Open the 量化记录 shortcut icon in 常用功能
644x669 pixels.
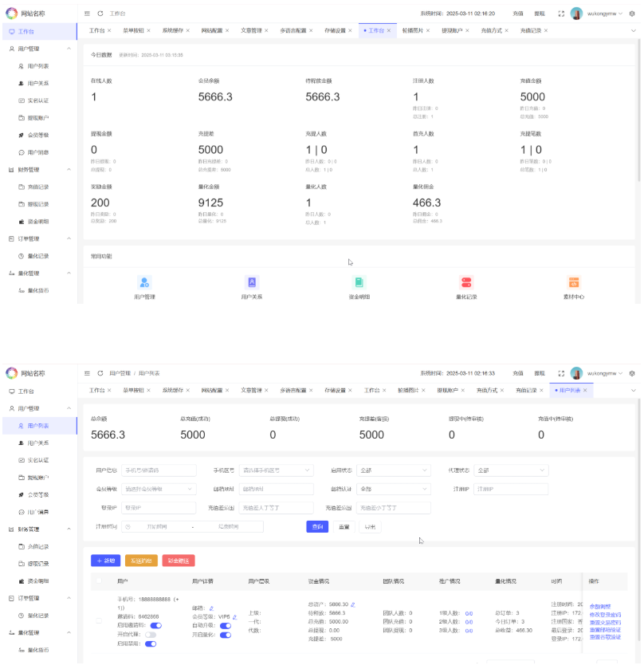coord(466,282)
